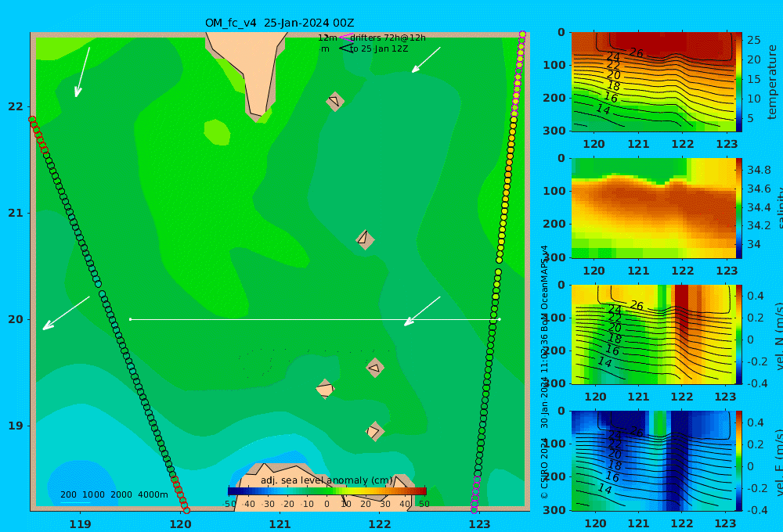Click the northward velocity section plot
Screen dimensions: 783x532
[x=653, y=334]
